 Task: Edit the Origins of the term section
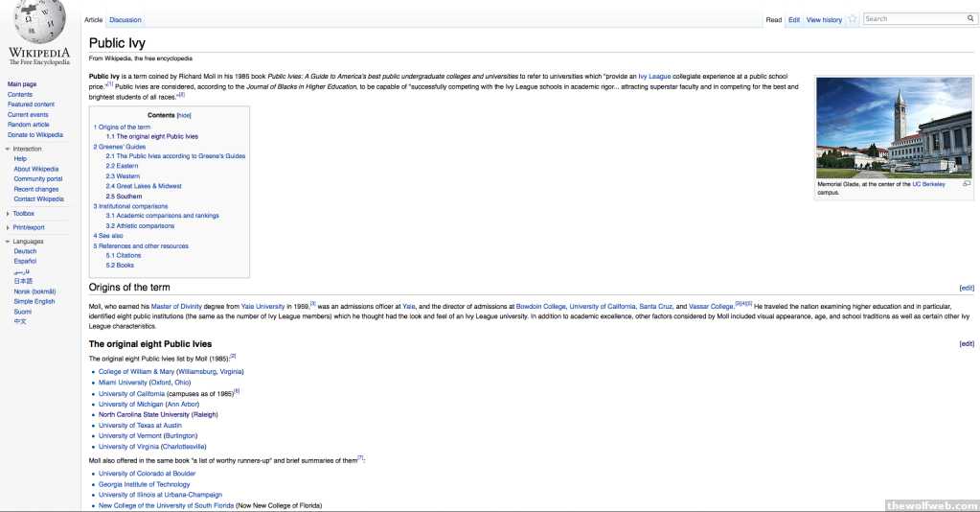coord(967,288)
